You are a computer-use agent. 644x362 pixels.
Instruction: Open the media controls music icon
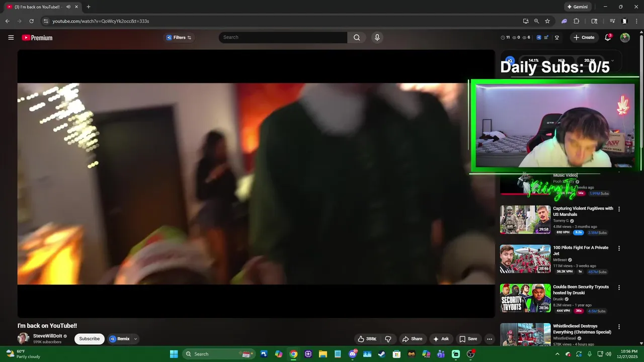[x=612, y=21]
